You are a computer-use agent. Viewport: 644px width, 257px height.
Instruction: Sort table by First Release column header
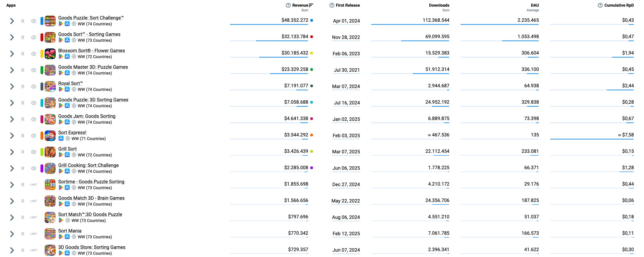[348, 5]
